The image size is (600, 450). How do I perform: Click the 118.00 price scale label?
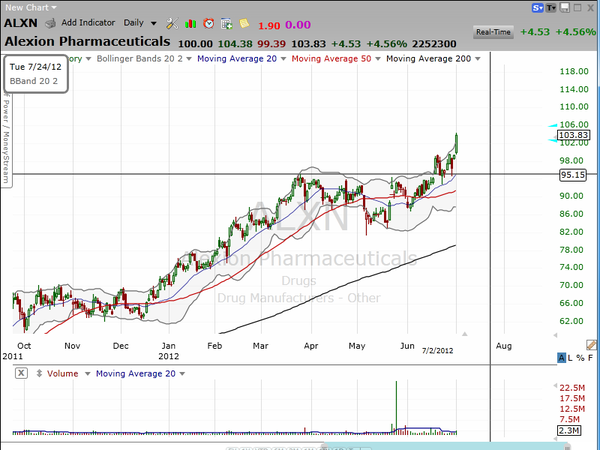[x=574, y=71]
